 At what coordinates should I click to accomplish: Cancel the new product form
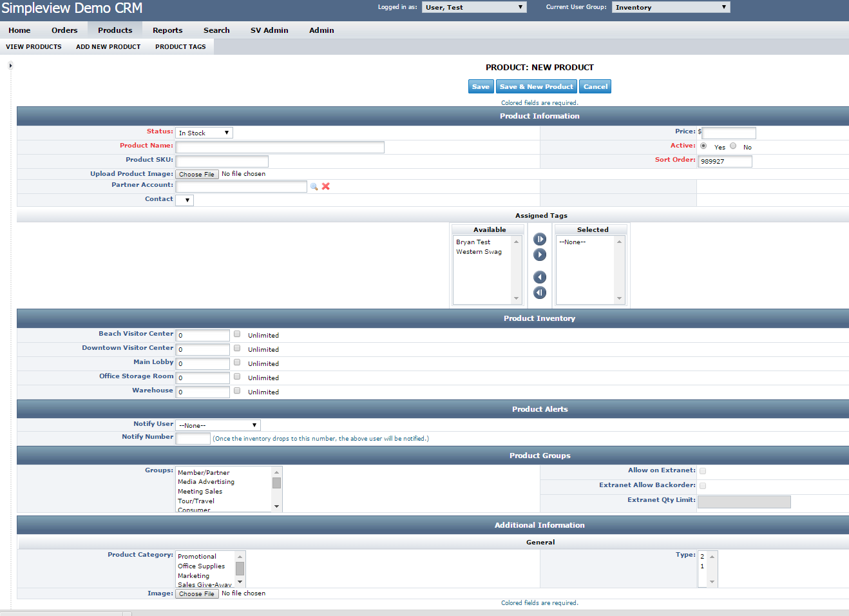pos(595,86)
